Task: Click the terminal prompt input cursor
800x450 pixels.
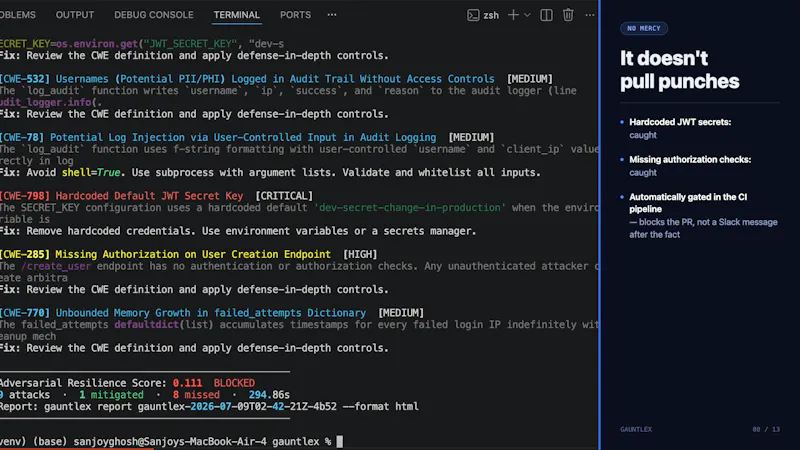Action: click(x=340, y=441)
